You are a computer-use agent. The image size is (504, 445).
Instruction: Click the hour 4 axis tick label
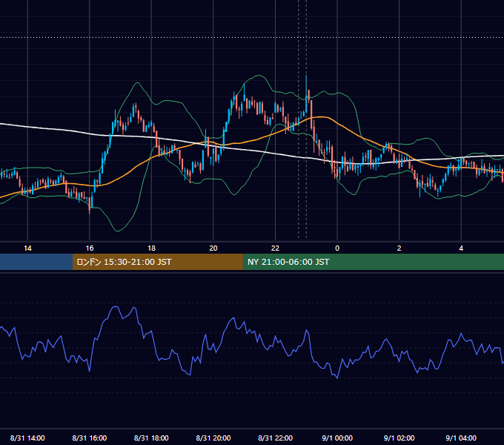pos(461,248)
